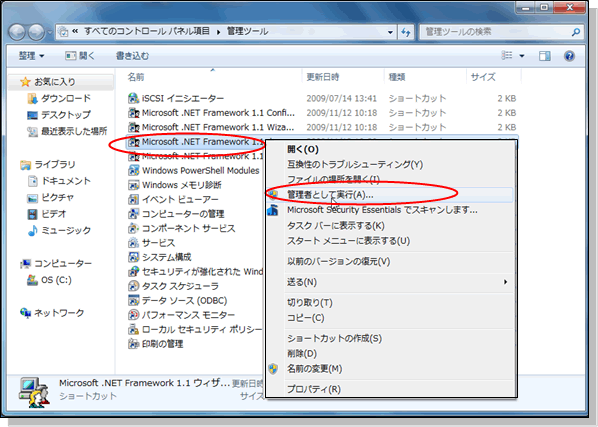Screen dimensions: 598x427
Task: Sort by 更新日時 column header
Action: point(323,77)
